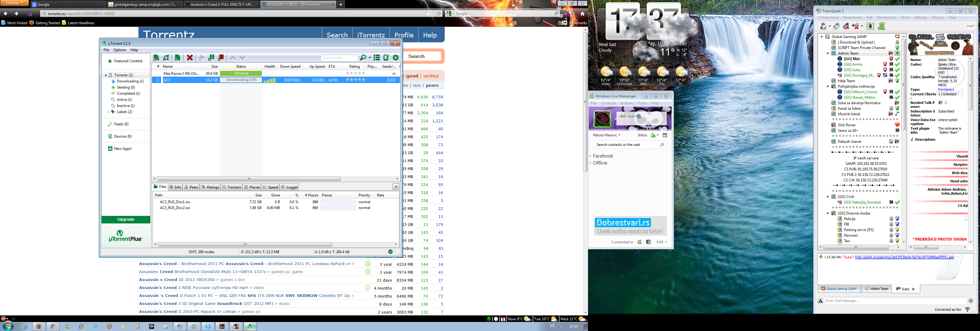The height and width of the screenshot is (331, 980).
Task: Open TeamSpeak Permissions menu
Action: pyautogui.click(x=886, y=17)
